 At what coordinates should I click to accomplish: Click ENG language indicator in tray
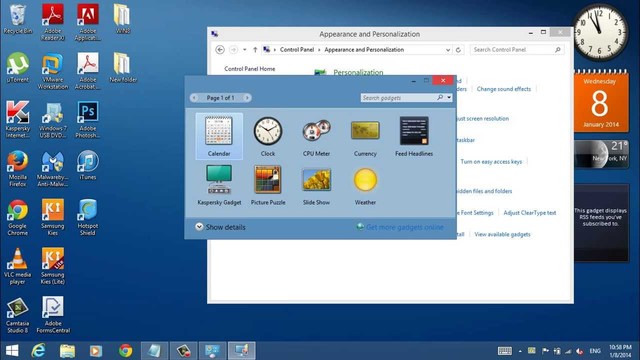(x=595, y=351)
